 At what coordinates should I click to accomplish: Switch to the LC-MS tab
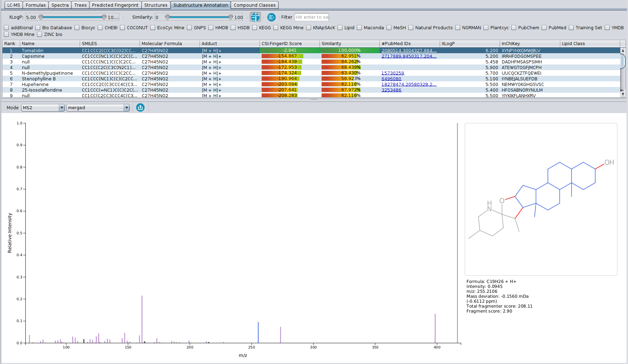click(x=13, y=5)
